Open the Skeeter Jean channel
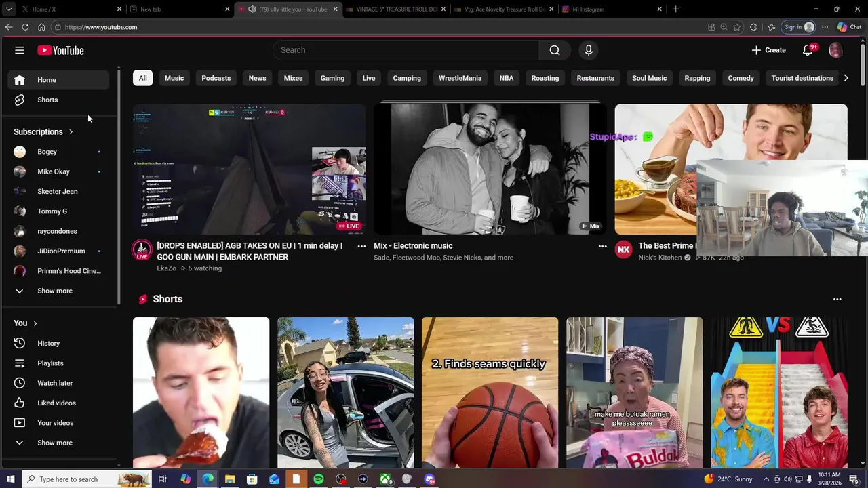The width and height of the screenshot is (868, 488). pyautogui.click(x=58, y=191)
